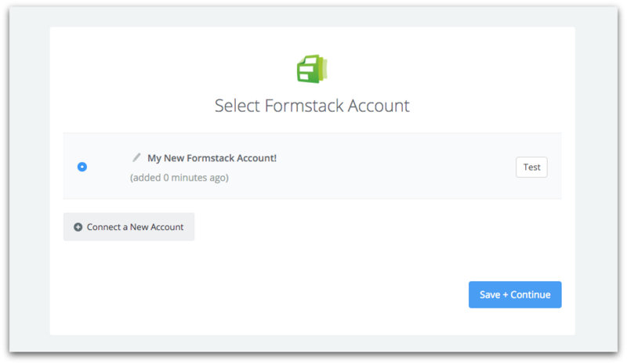Screen dimensions: 627x364
Task: Click the plus icon beside Connect a New Account
Action: tap(78, 227)
